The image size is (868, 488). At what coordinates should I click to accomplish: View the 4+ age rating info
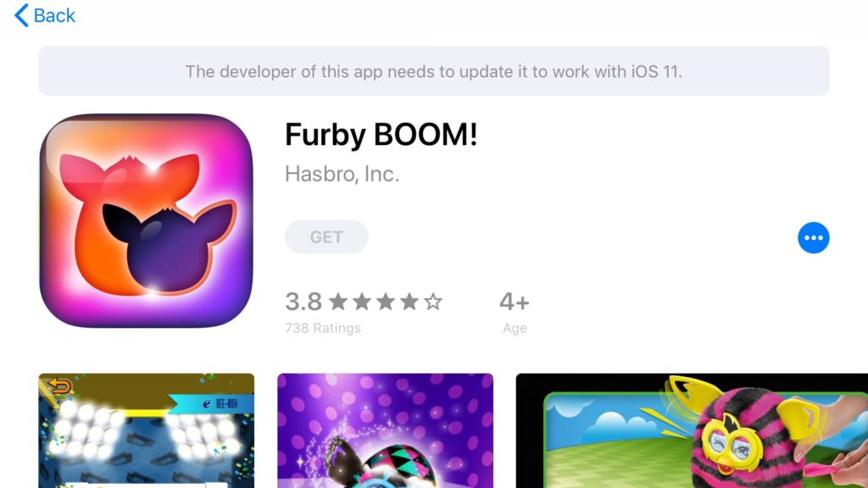515,302
